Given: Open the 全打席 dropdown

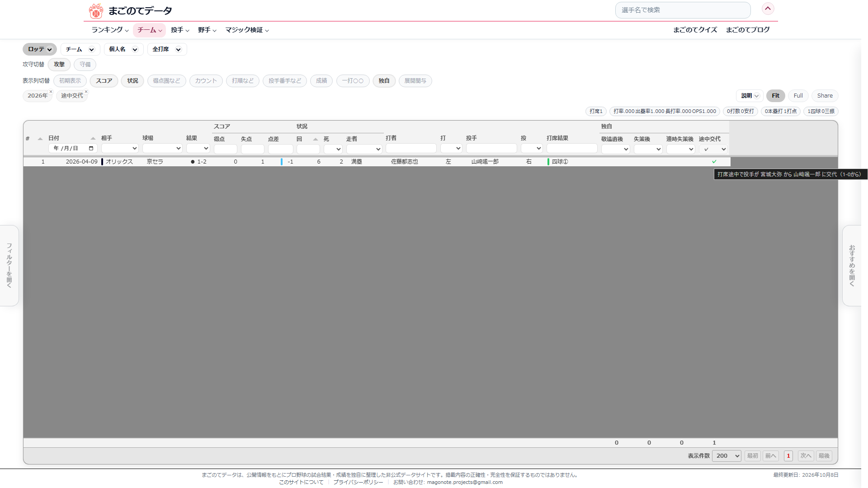Looking at the screenshot, I should point(167,49).
